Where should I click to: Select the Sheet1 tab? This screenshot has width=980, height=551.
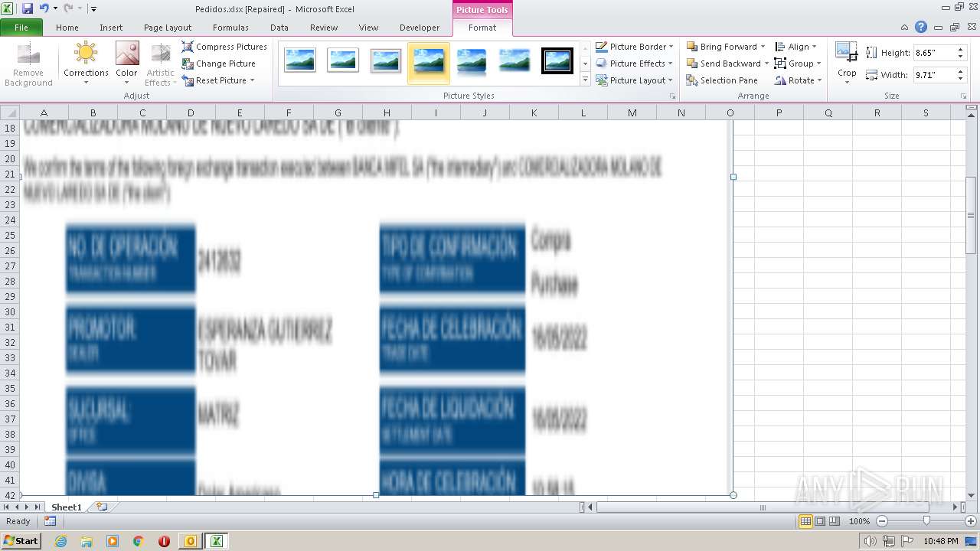tap(66, 507)
